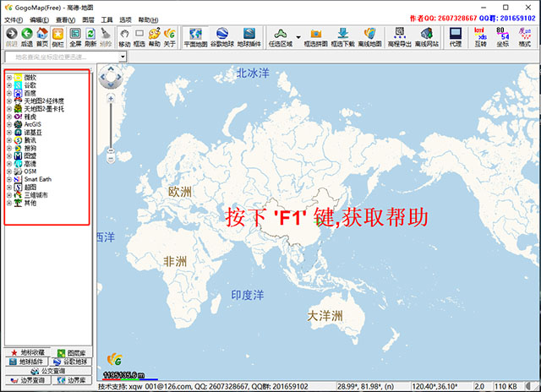Click the 后退 back arrow icon
Screen dimensions: 541x392
27,34
